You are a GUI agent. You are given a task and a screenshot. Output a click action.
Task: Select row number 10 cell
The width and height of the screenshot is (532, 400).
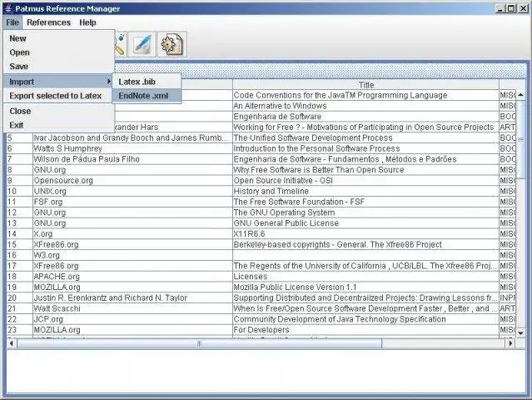pyautogui.click(x=20, y=191)
